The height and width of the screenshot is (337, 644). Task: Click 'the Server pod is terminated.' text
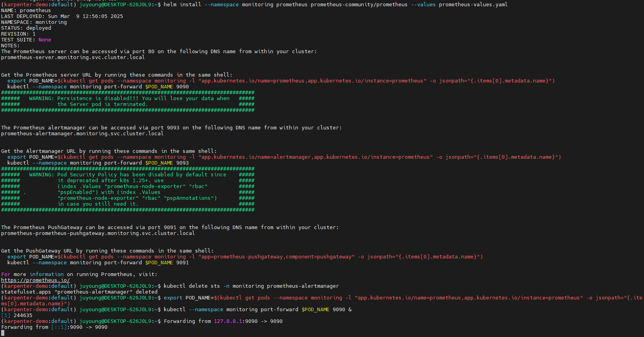click(103, 104)
